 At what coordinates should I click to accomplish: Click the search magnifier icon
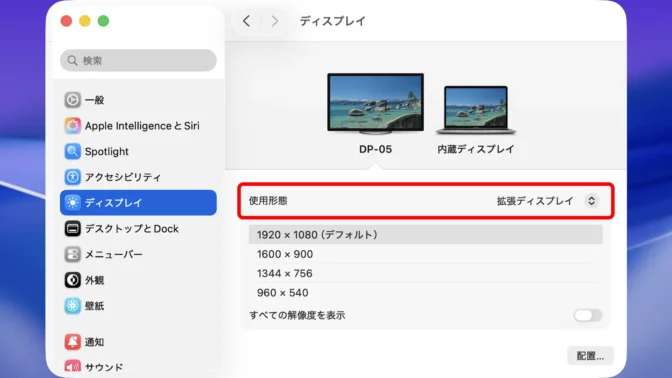coord(72,60)
